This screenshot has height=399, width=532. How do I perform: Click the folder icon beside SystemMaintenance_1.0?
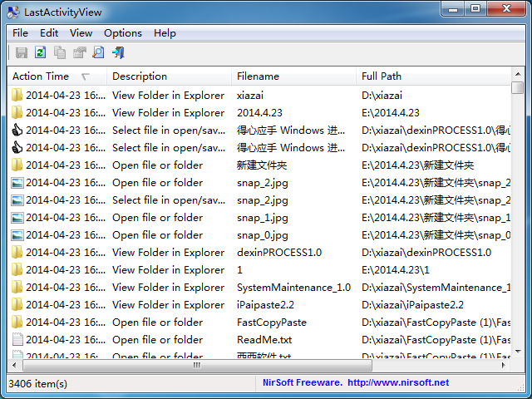pyautogui.click(x=17, y=288)
